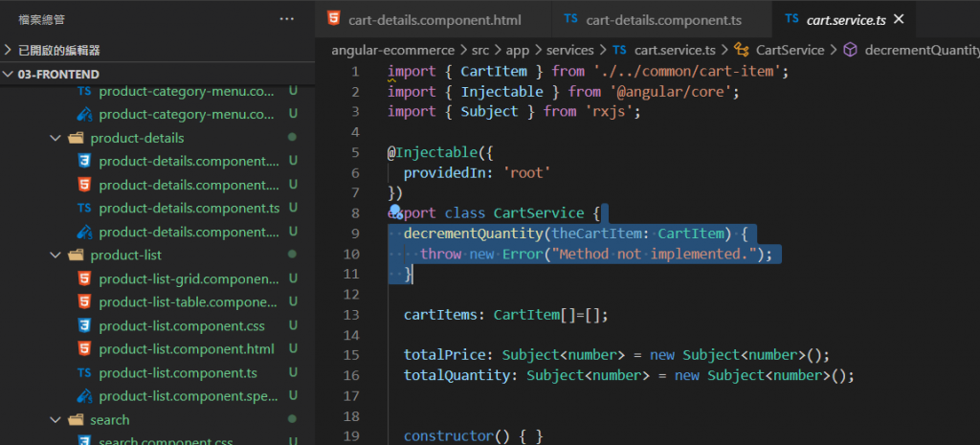This screenshot has height=445, width=980.
Task: Open product-list-table.component HTML file
Action: [189, 302]
